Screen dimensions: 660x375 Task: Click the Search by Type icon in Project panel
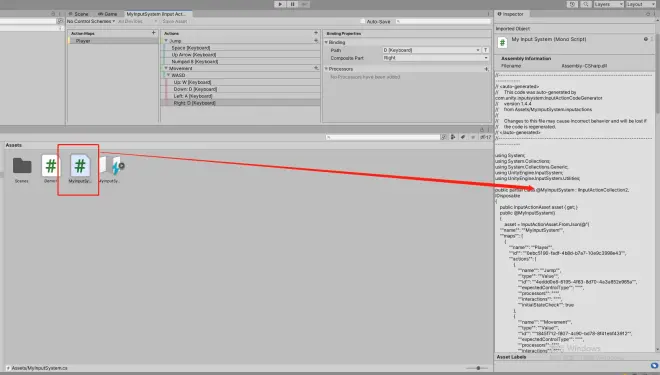coord(453,137)
